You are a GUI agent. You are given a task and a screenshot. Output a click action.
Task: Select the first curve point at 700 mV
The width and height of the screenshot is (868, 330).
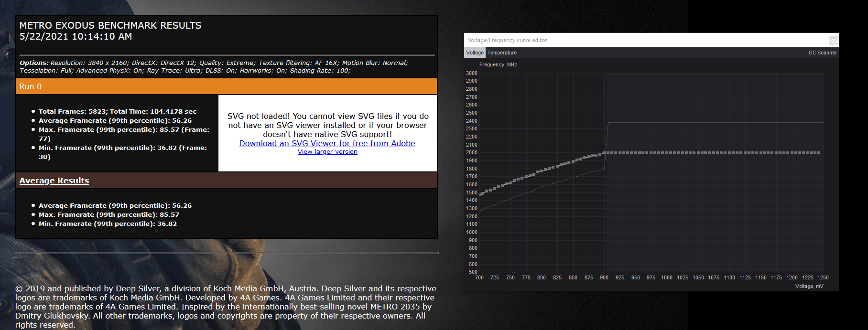click(x=480, y=194)
